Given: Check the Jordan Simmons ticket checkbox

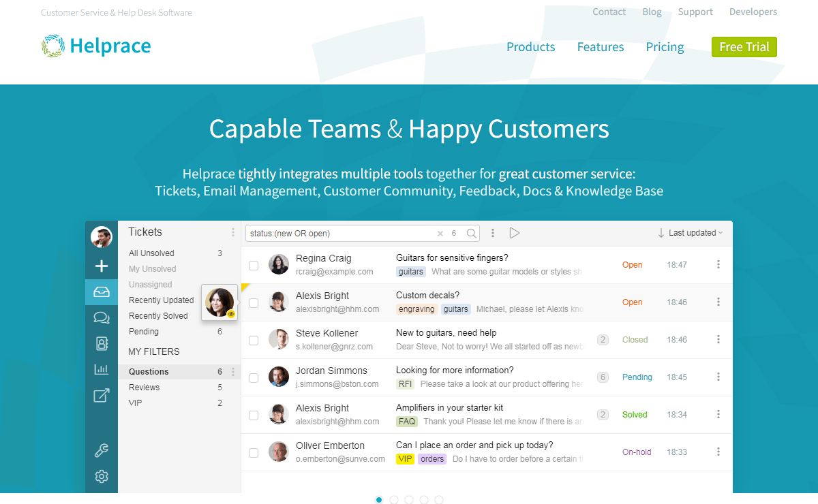Looking at the screenshot, I should [x=254, y=377].
